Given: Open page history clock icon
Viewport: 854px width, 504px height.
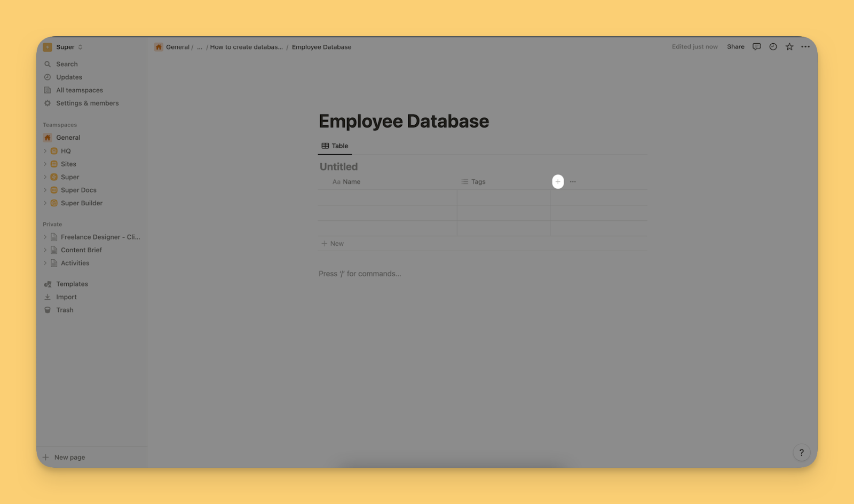Looking at the screenshot, I should [773, 47].
